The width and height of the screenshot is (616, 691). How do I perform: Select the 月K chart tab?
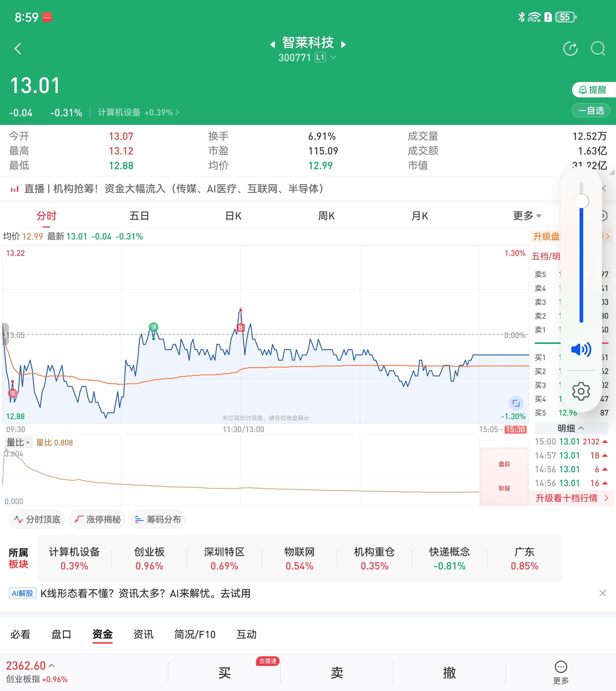[x=420, y=216]
